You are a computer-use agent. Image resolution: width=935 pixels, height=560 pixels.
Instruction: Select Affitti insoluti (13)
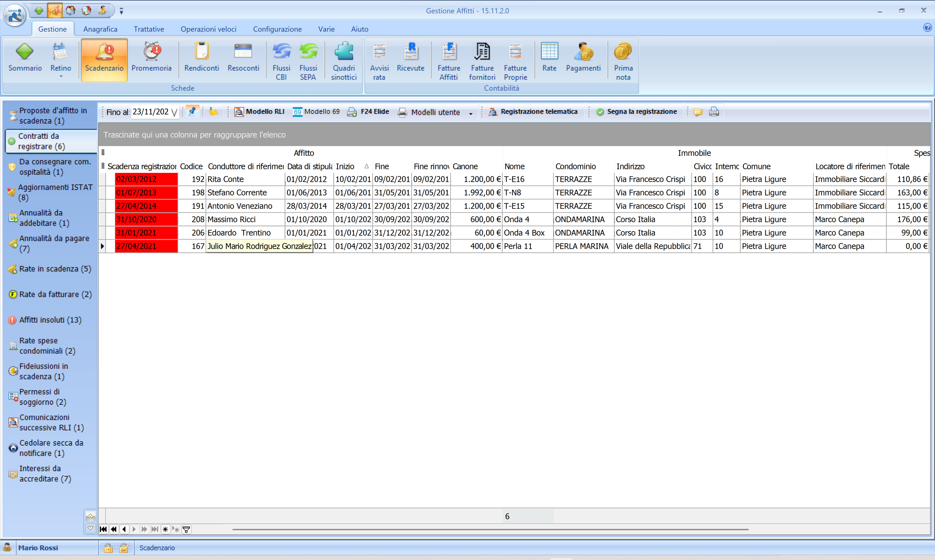[51, 320]
